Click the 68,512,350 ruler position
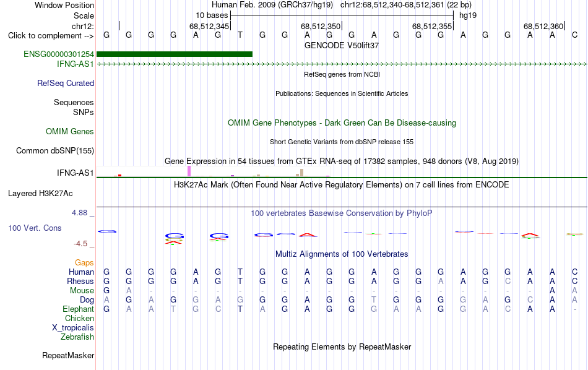The width and height of the screenshot is (588, 370). tap(321, 26)
